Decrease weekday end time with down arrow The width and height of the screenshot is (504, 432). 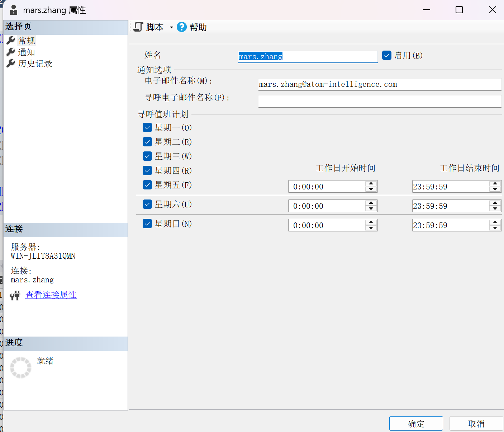coord(495,189)
